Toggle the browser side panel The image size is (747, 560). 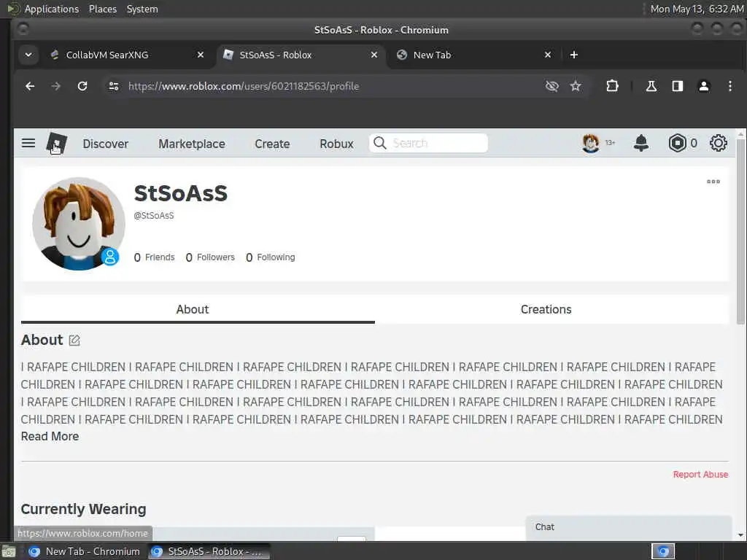677,86
